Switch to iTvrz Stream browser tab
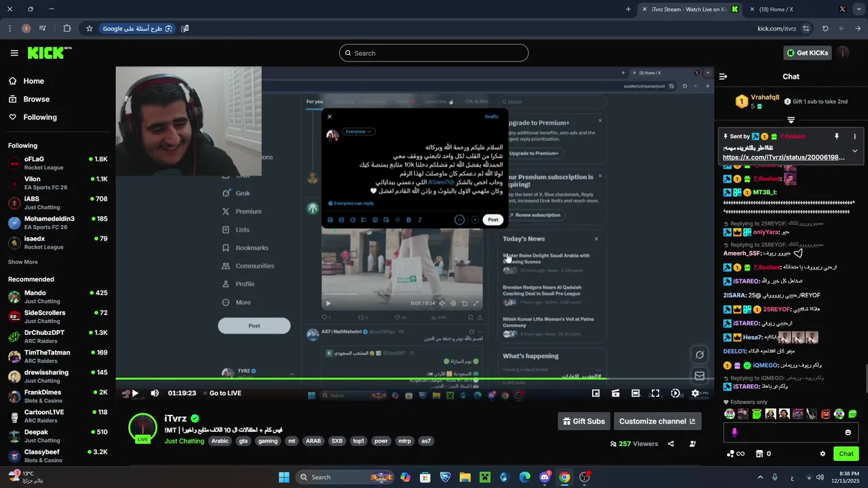Screen dimensions: 868x488 coord(688,9)
